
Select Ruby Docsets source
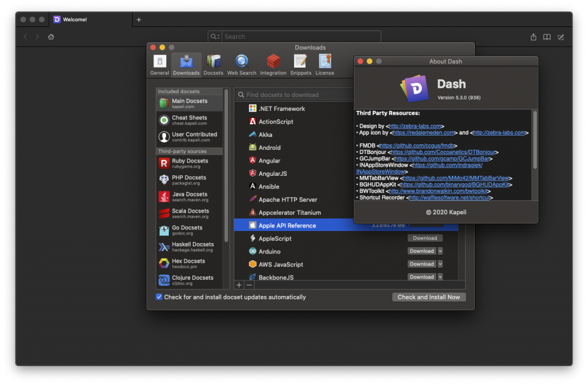coord(189,163)
